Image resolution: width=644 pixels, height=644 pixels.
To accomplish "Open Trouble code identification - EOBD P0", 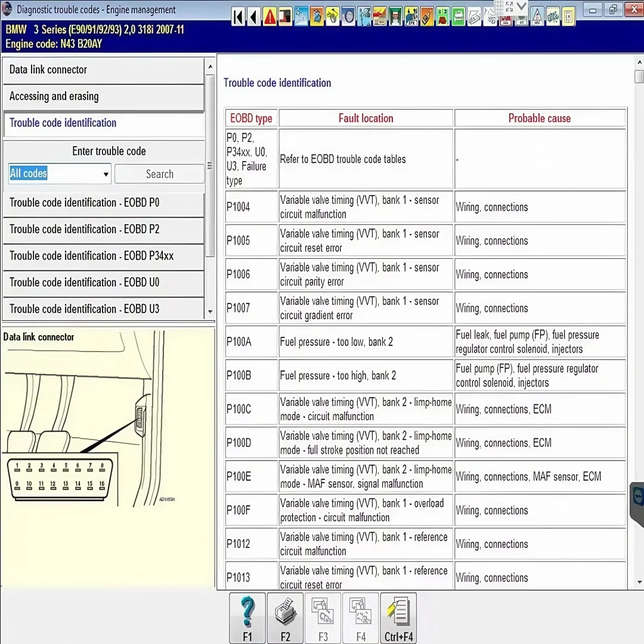I will tap(104, 203).
